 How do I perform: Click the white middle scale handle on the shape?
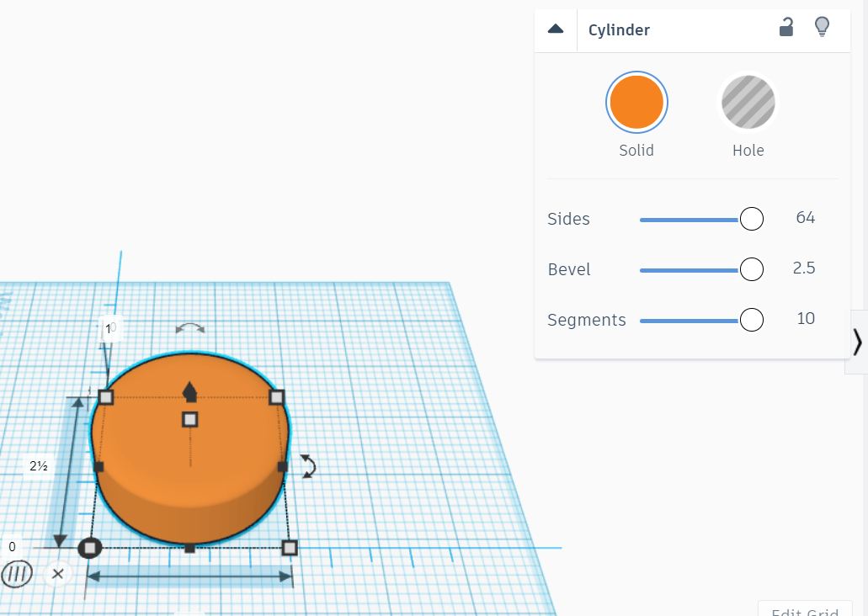[x=189, y=418]
